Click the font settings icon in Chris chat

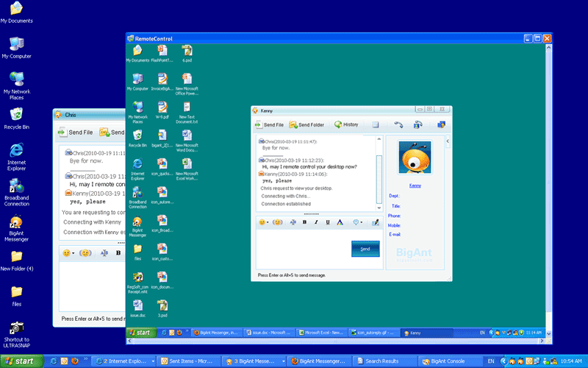(104, 253)
